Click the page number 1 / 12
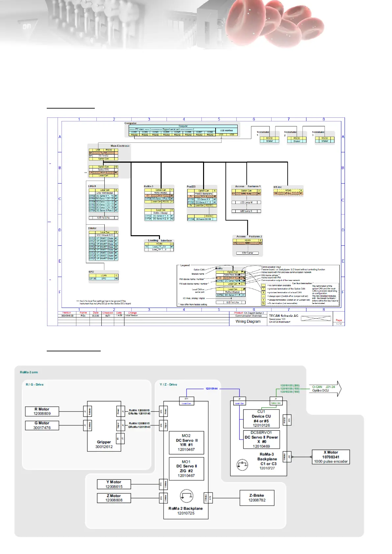The width and height of the screenshot is (392, 554). [339, 324]
